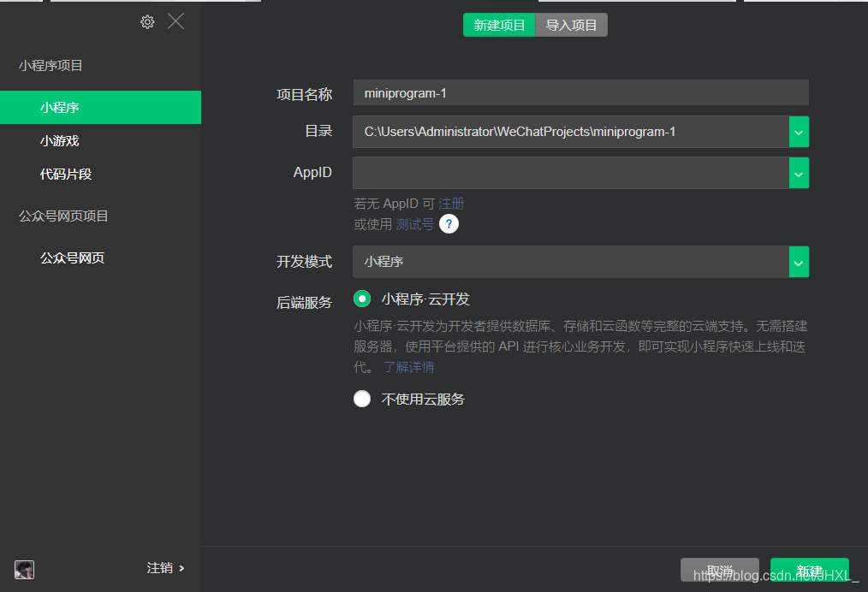Click the question mark help icon
Screen dimensions: 868x592
449,224
